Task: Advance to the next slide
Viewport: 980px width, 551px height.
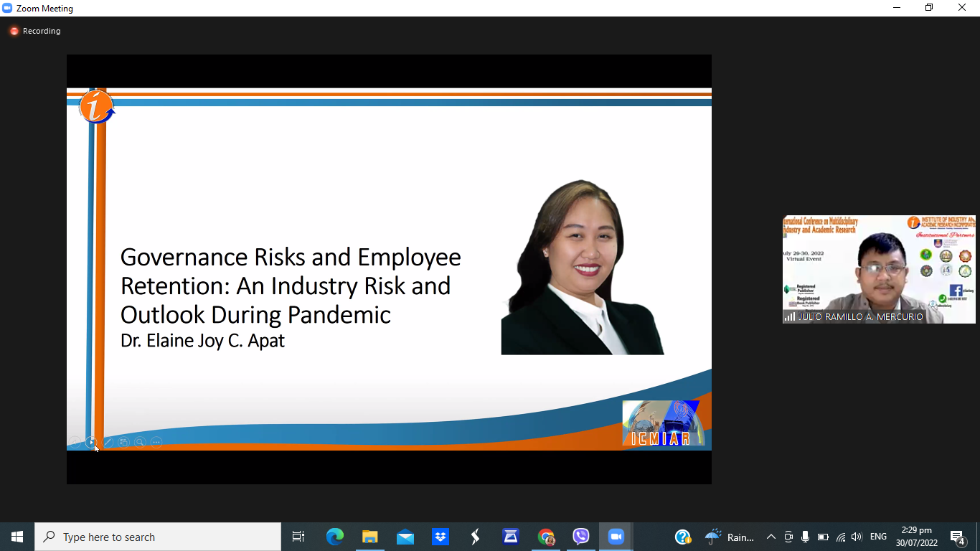Action: point(91,443)
